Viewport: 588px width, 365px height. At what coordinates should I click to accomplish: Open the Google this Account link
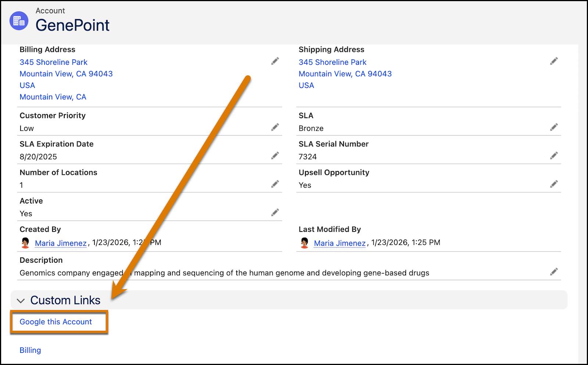(55, 322)
